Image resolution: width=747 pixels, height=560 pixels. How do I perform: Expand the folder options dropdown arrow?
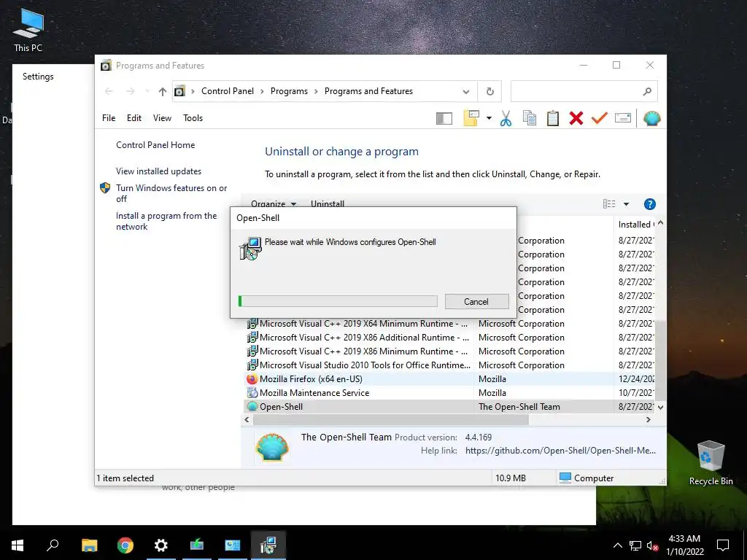pos(489,118)
